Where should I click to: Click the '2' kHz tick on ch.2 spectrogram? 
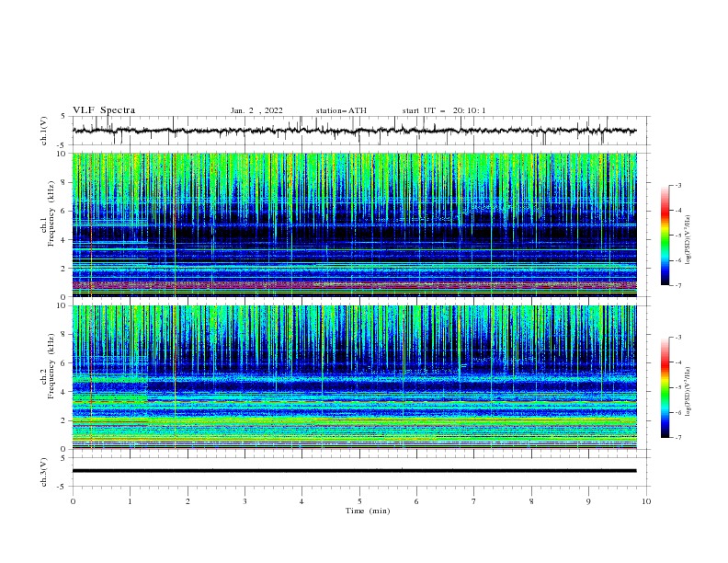64,420
